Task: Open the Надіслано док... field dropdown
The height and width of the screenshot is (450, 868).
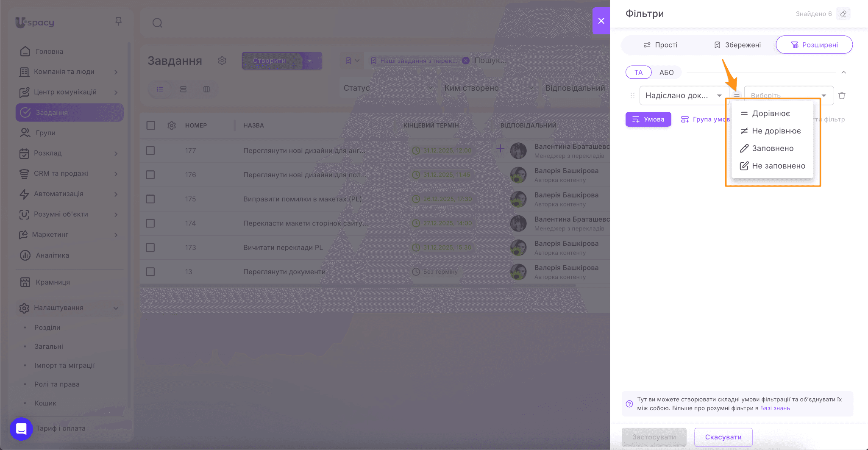Action: (x=684, y=96)
